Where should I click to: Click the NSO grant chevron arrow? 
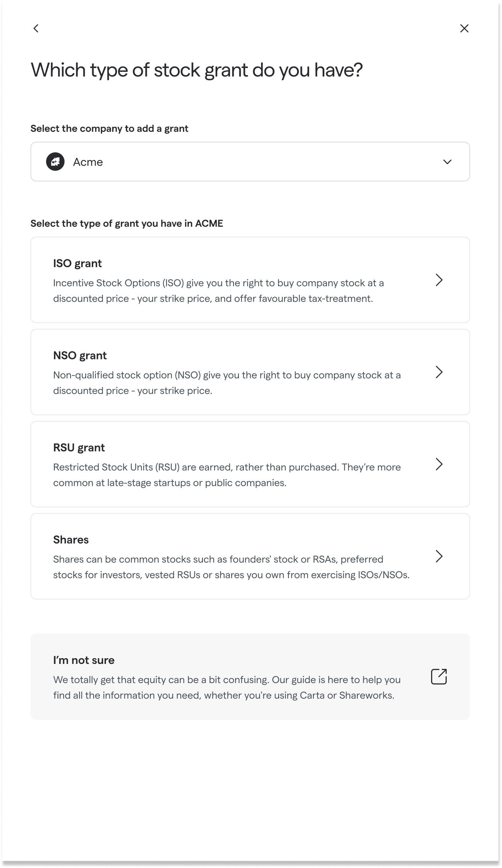click(439, 372)
